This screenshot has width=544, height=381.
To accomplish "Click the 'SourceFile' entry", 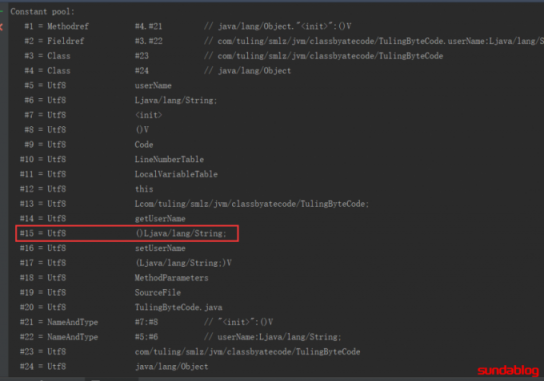I will click(x=158, y=293).
